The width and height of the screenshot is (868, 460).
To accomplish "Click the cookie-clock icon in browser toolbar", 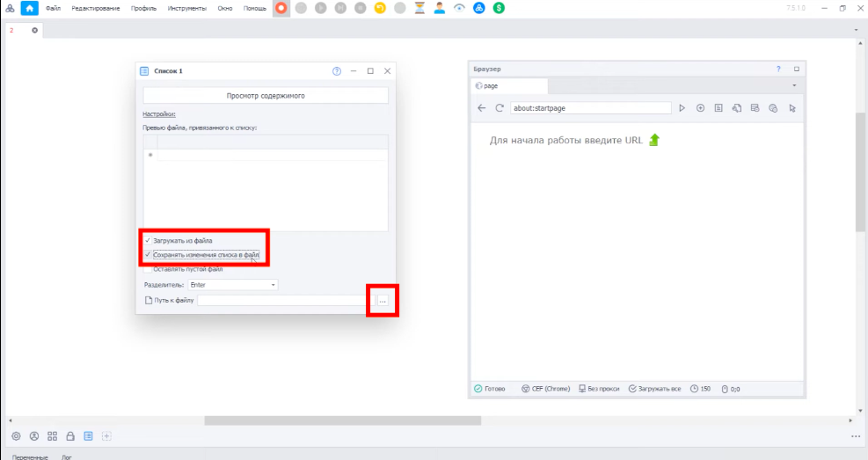I will [773, 108].
